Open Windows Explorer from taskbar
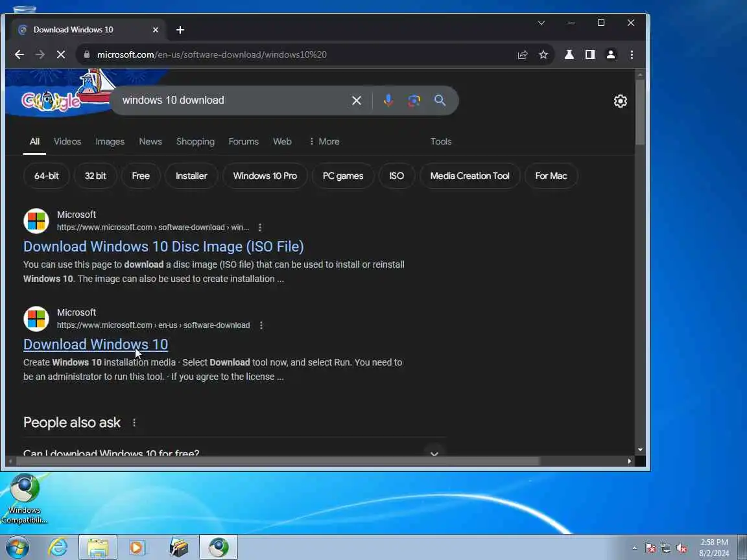This screenshot has width=747, height=560. (98, 547)
